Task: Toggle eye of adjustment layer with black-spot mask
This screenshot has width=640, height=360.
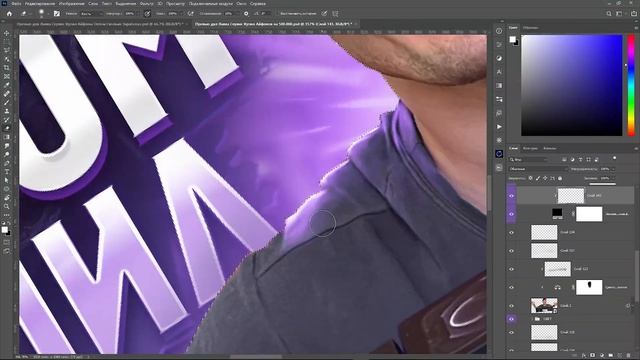Action: click(x=511, y=287)
